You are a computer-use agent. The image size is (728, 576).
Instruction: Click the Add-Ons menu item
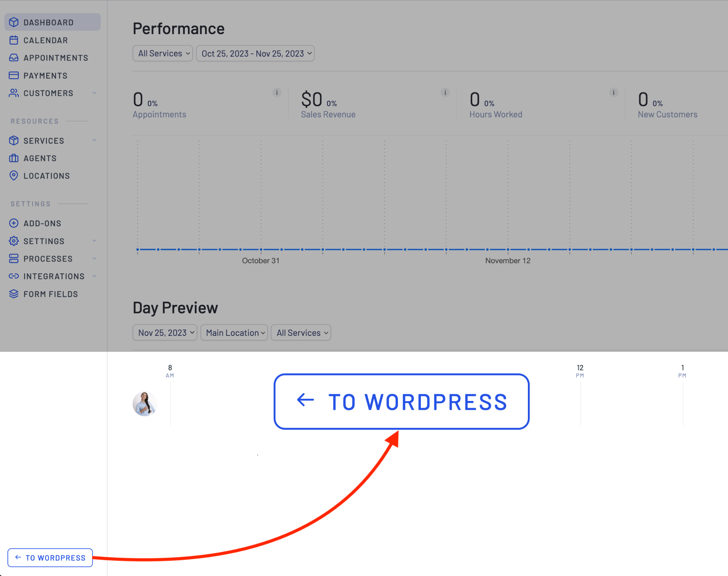point(41,223)
